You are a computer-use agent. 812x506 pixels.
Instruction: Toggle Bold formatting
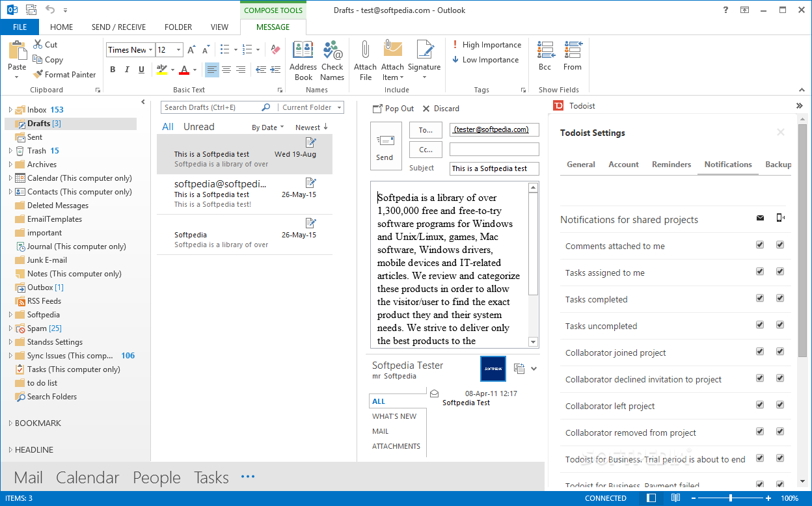(113, 70)
